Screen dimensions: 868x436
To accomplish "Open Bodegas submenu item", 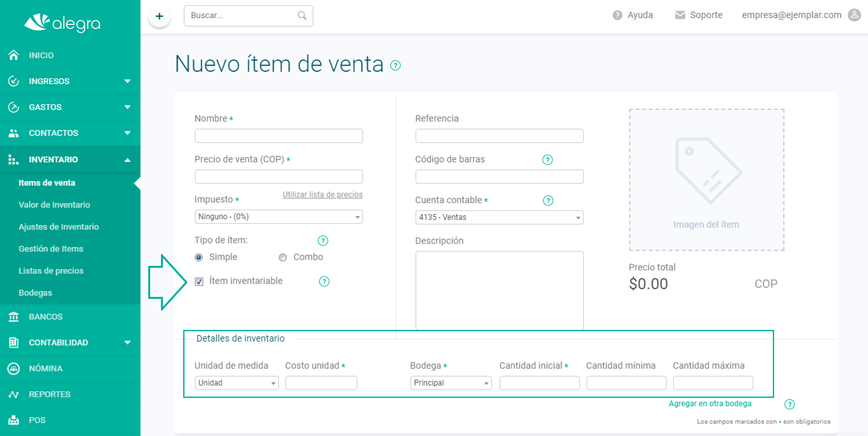I will click(x=35, y=293).
